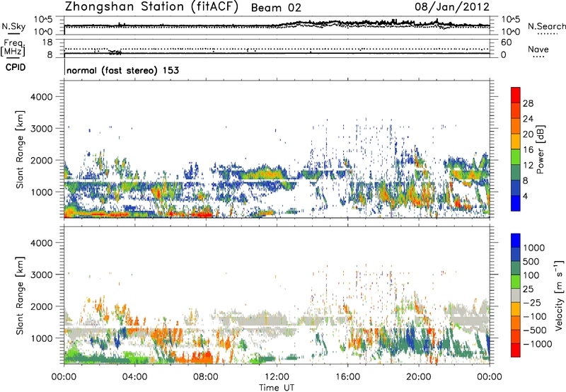Click the date "08/Jan/2012"

452,7
